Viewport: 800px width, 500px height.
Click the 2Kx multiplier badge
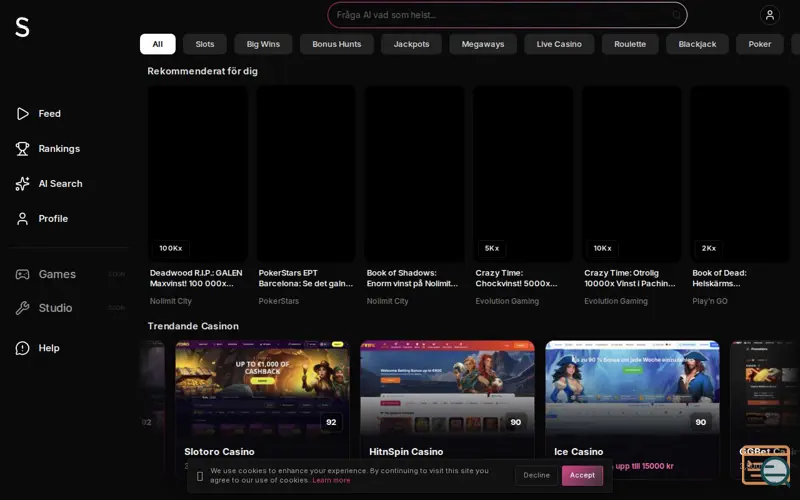pyautogui.click(x=709, y=248)
